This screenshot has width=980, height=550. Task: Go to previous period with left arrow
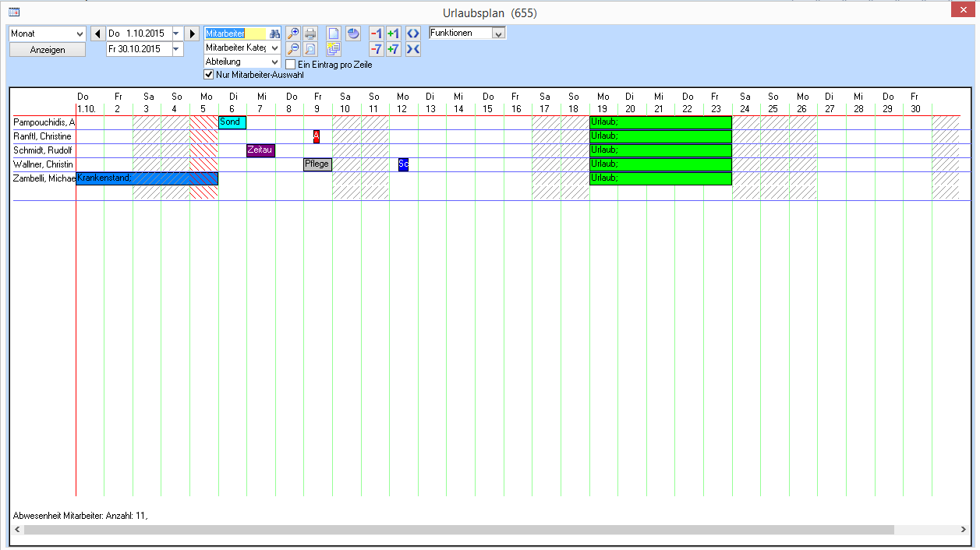click(x=97, y=33)
